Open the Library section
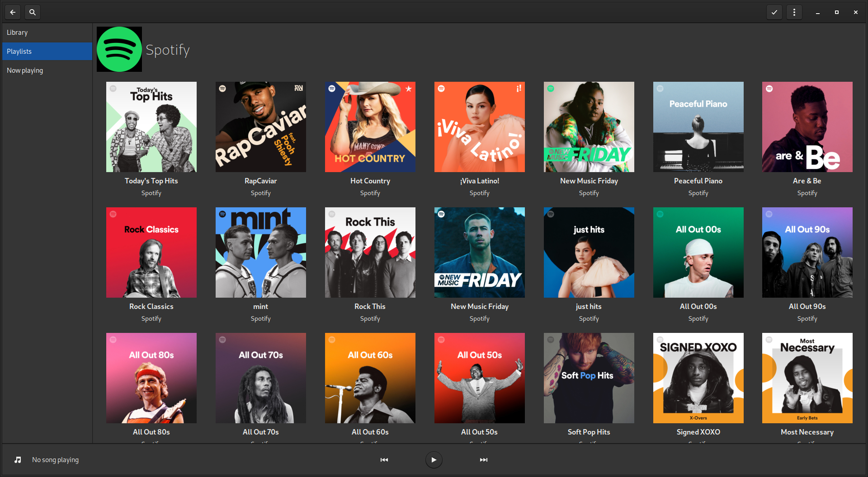The width and height of the screenshot is (868, 477). click(x=47, y=33)
